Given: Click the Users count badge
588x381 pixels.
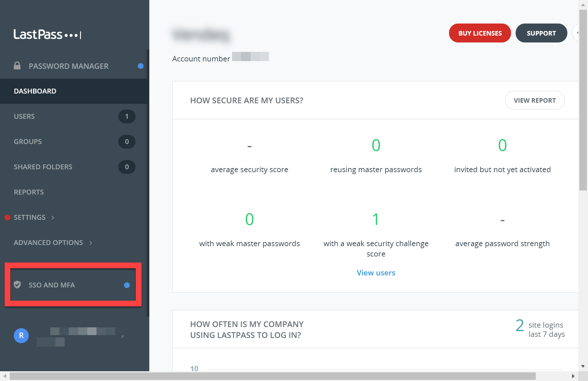Looking at the screenshot, I should coord(127,116).
